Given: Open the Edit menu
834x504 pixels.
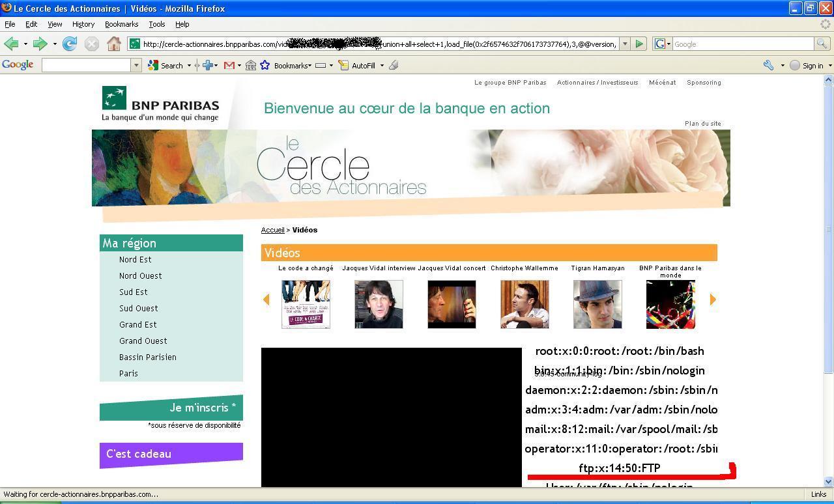Looking at the screenshot, I should tap(31, 24).
